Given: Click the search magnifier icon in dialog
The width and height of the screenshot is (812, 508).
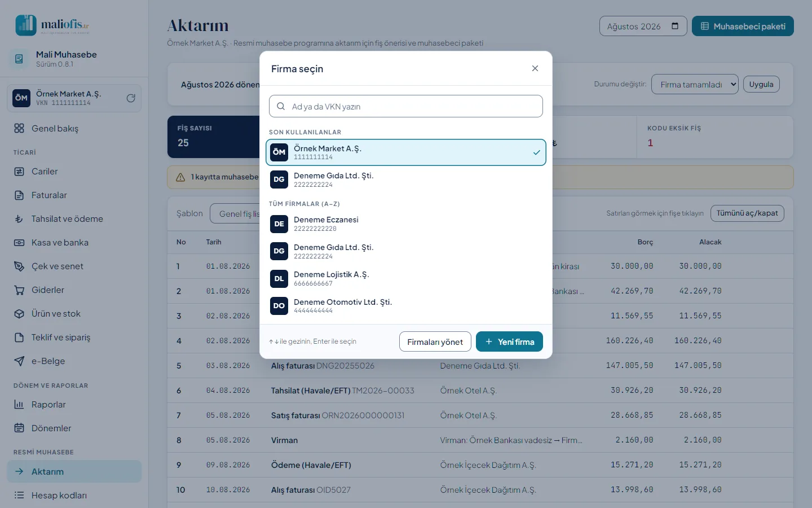Looking at the screenshot, I should (x=281, y=106).
